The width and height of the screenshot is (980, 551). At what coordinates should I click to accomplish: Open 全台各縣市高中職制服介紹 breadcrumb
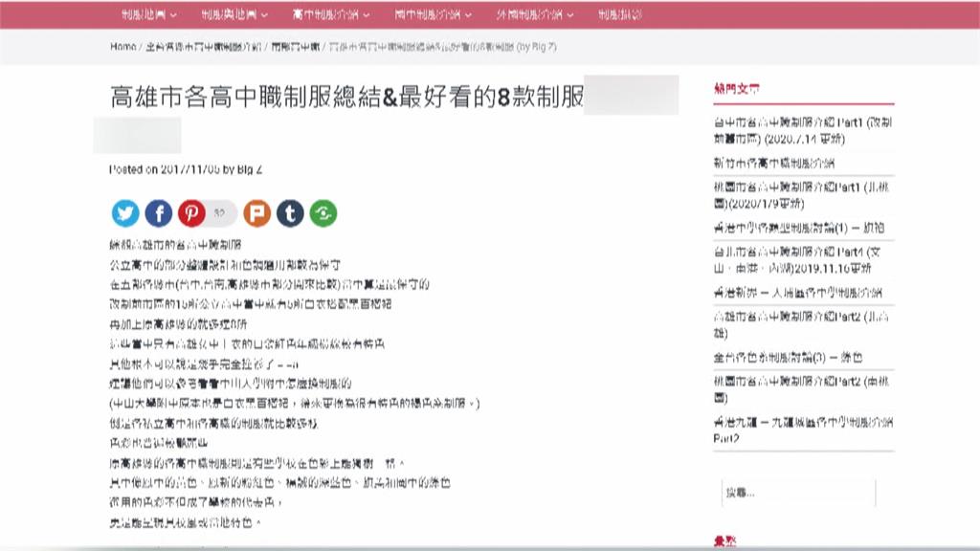click(203, 47)
